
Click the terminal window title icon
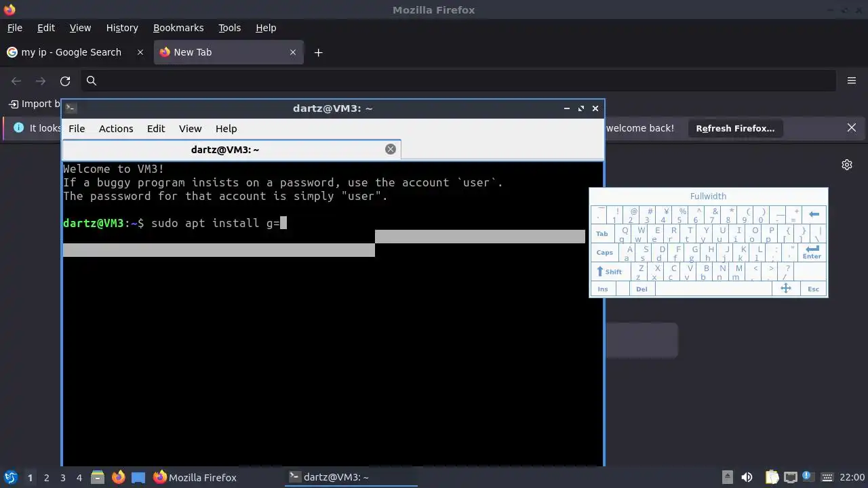[x=71, y=108]
